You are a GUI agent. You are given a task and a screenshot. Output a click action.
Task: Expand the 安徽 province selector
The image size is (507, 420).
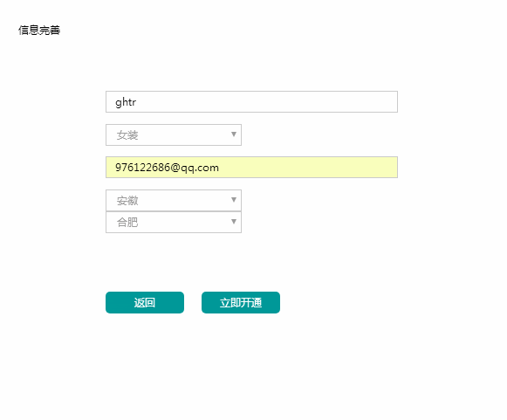(174, 200)
